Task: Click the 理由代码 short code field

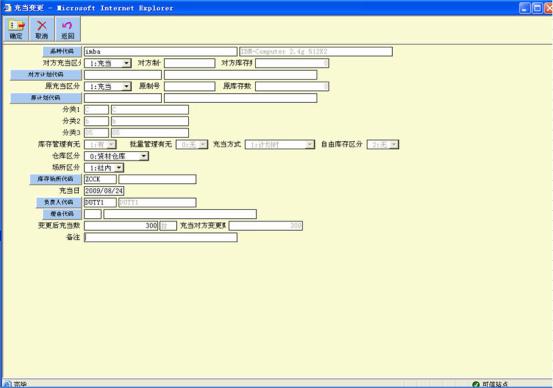Action: (93, 214)
